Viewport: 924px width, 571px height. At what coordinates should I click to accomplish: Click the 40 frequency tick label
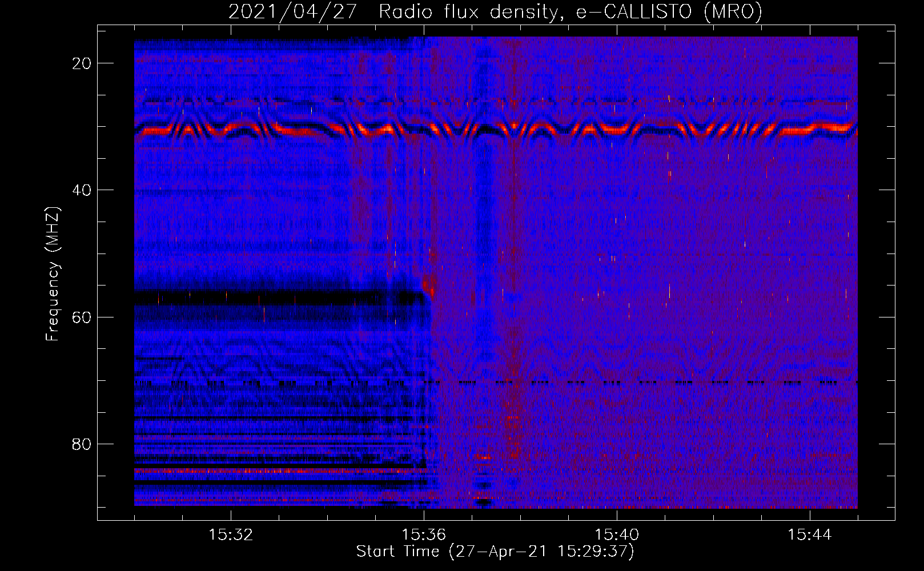pyautogui.click(x=82, y=190)
